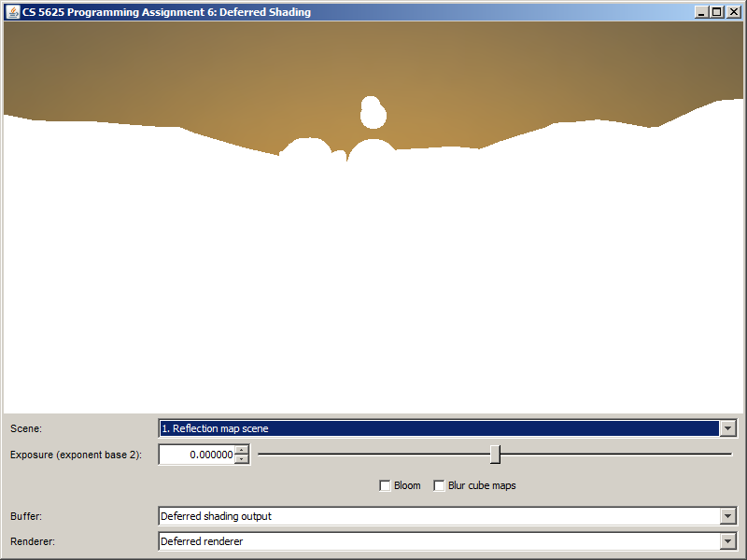Maximize the Deferred Shading window
The width and height of the screenshot is (747, 560).
716,12
